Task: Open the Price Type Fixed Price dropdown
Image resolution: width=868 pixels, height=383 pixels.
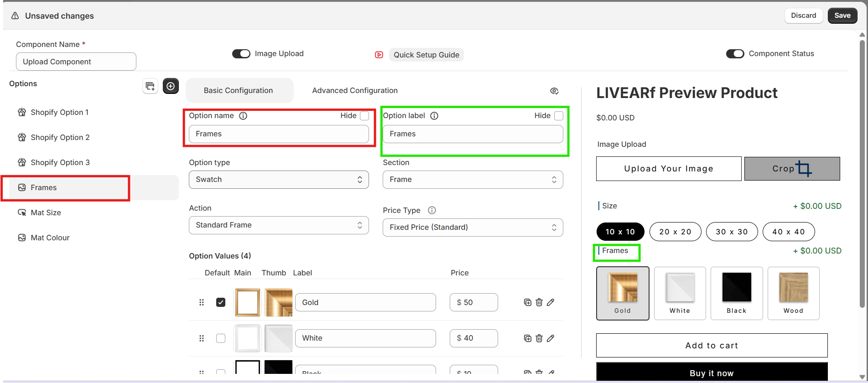Action: tap(473, 228)
